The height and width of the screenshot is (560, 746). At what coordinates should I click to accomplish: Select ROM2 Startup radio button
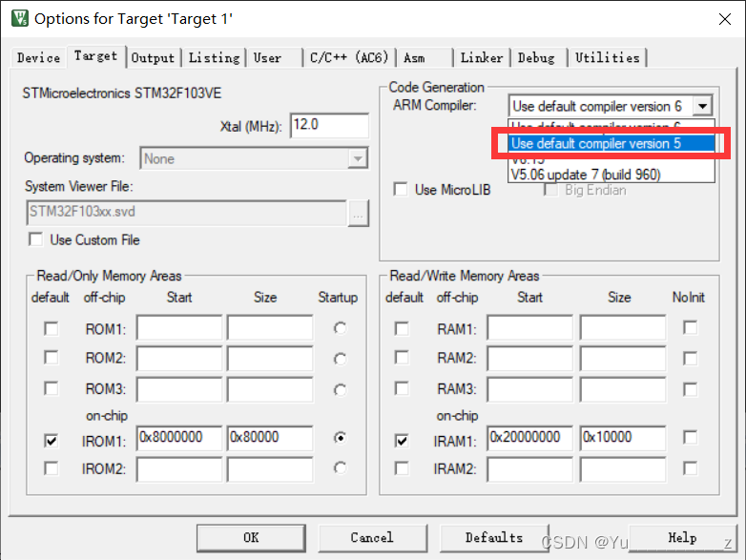pos(340,359)
